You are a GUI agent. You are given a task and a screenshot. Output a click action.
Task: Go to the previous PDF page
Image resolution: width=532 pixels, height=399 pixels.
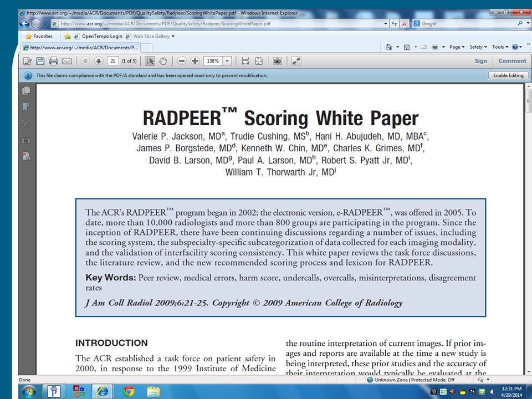(85, 61)
